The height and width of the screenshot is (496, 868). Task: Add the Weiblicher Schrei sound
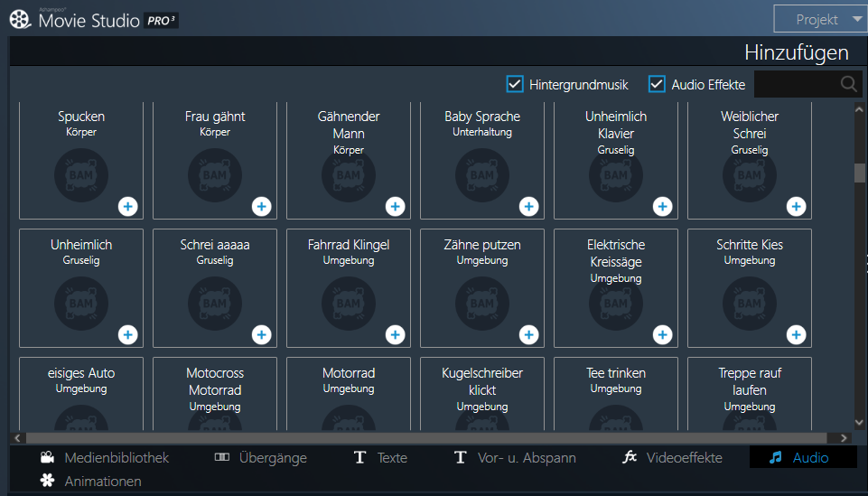797,207
